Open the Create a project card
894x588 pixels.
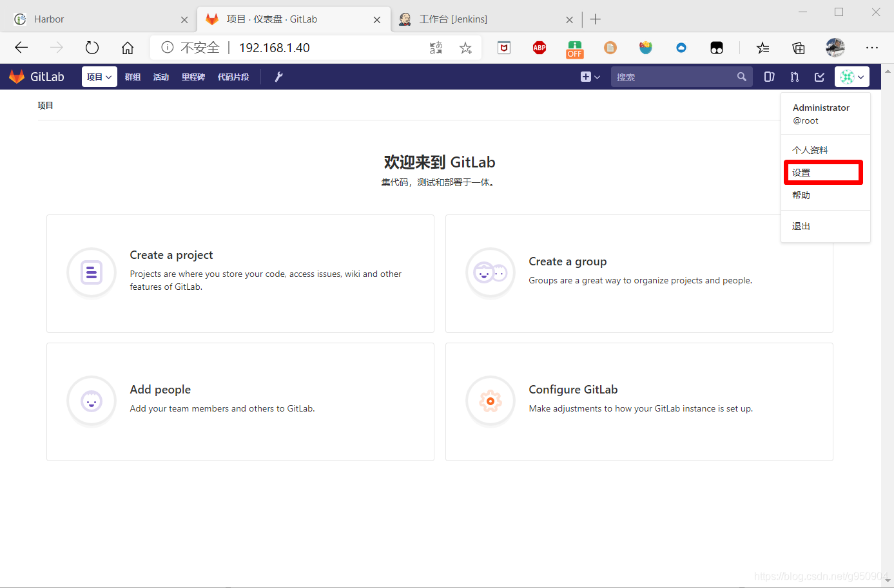tap(240, 274)
